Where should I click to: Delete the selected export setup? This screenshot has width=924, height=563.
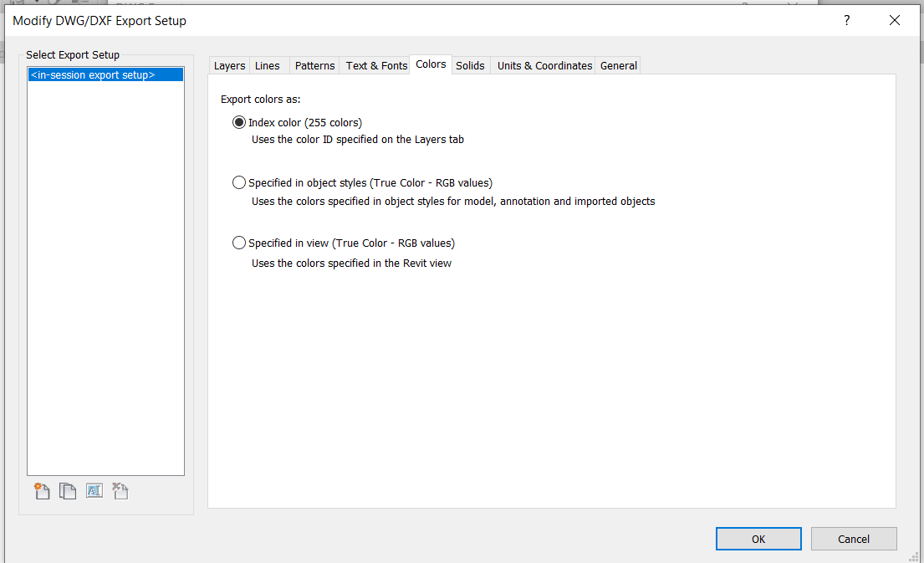click(x=120, y=490)
